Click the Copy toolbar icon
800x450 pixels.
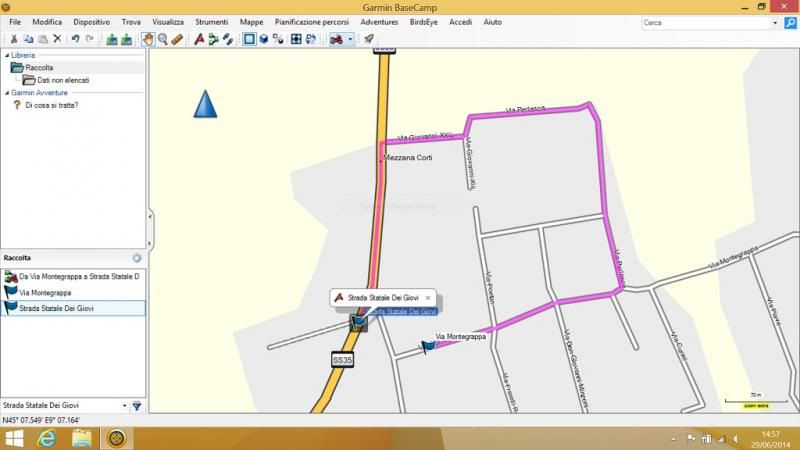click(x=29, y=39)
